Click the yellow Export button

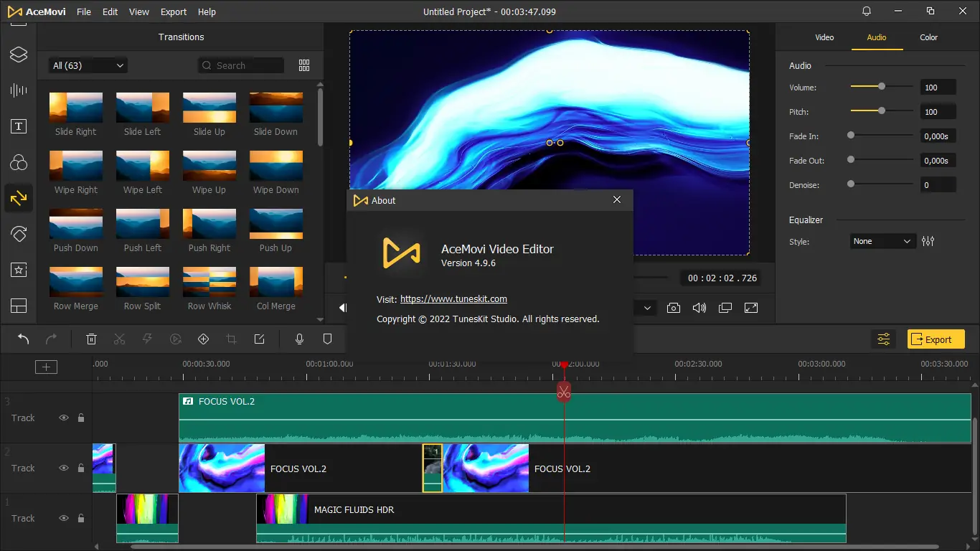(936, 339)
